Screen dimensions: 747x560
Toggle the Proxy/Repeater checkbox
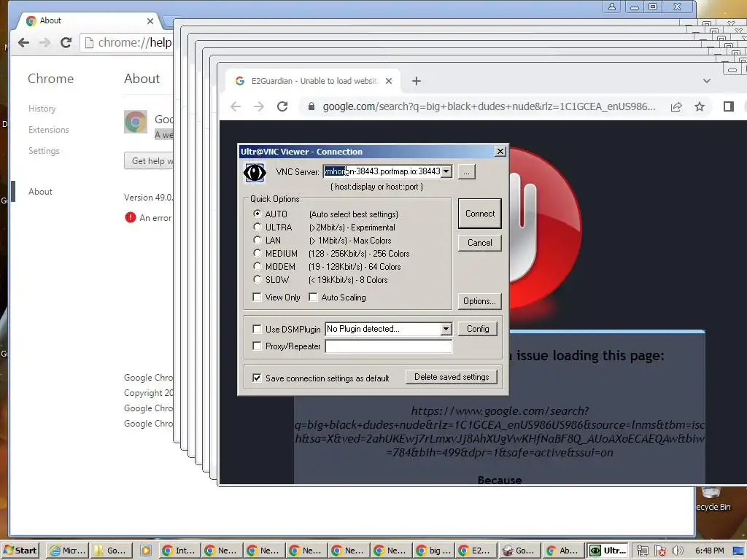coord(258,346)
